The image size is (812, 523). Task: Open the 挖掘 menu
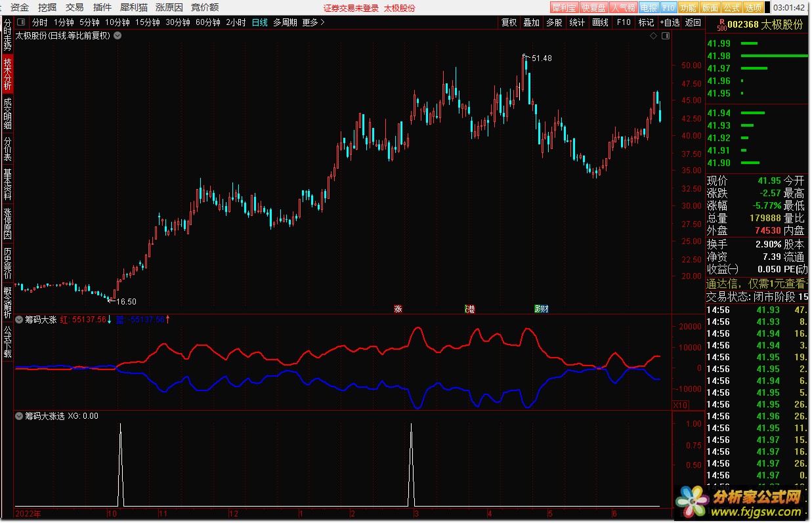(47, 8)
